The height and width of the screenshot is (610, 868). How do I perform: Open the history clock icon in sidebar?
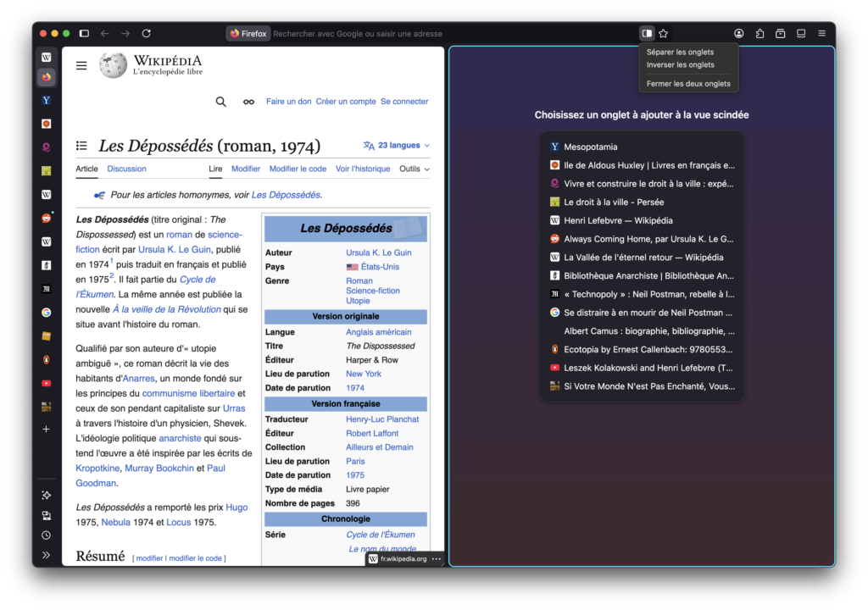pos(47,535)
